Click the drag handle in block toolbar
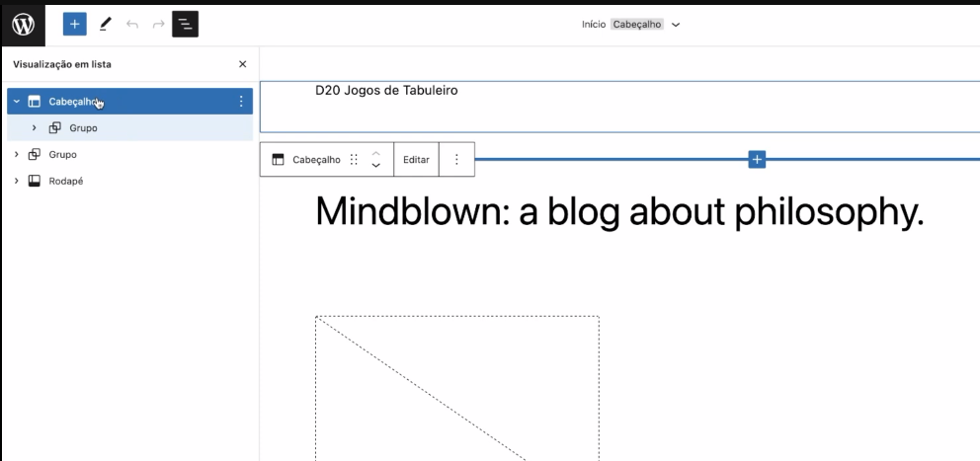Viewport: 980px width, 461px height. pyautogui.click(x=354, y=159)
